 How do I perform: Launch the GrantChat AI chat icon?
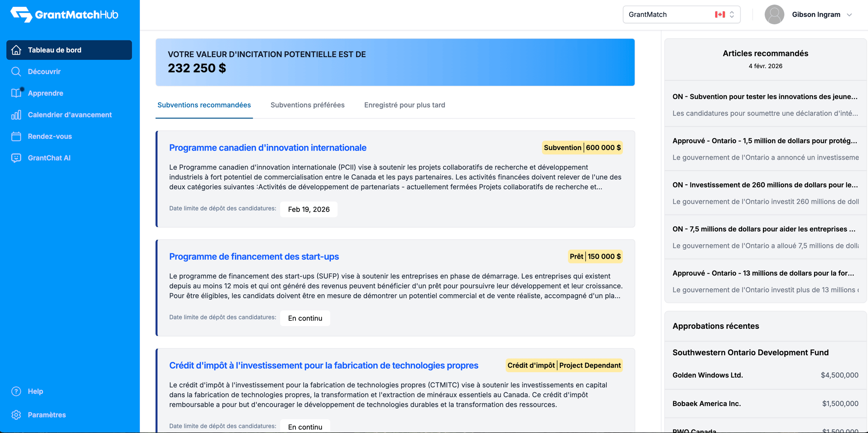(x=16, y=158)
